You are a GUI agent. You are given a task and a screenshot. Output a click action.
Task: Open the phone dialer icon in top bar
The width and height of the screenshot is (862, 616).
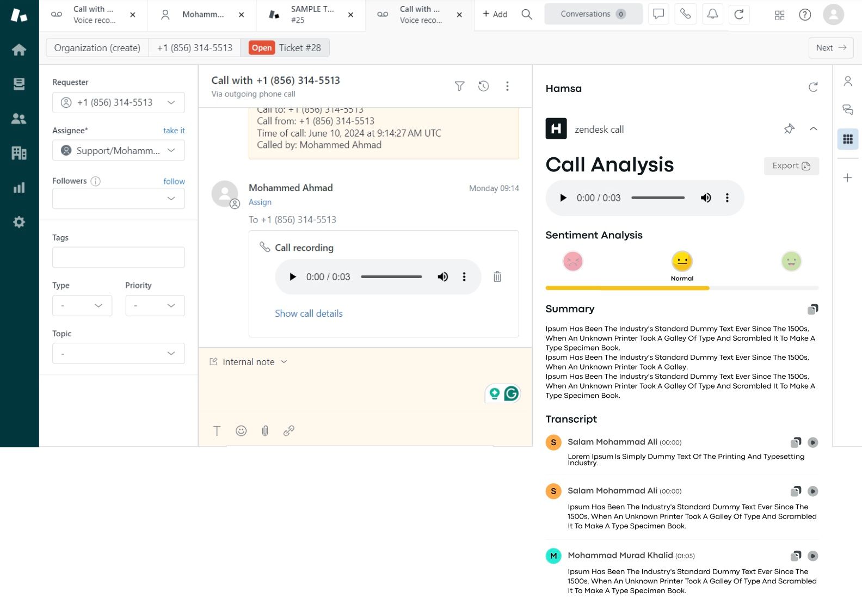(686, 14)
